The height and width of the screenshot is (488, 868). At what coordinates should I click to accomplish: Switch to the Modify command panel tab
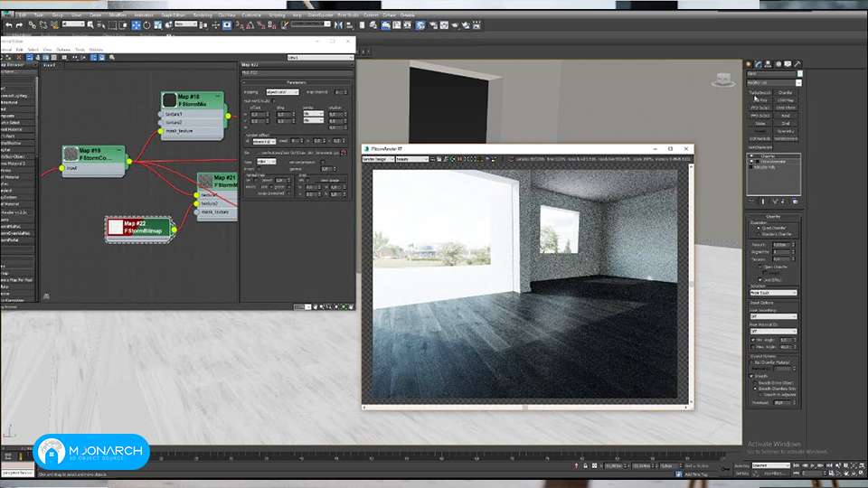tap(759, 63)
